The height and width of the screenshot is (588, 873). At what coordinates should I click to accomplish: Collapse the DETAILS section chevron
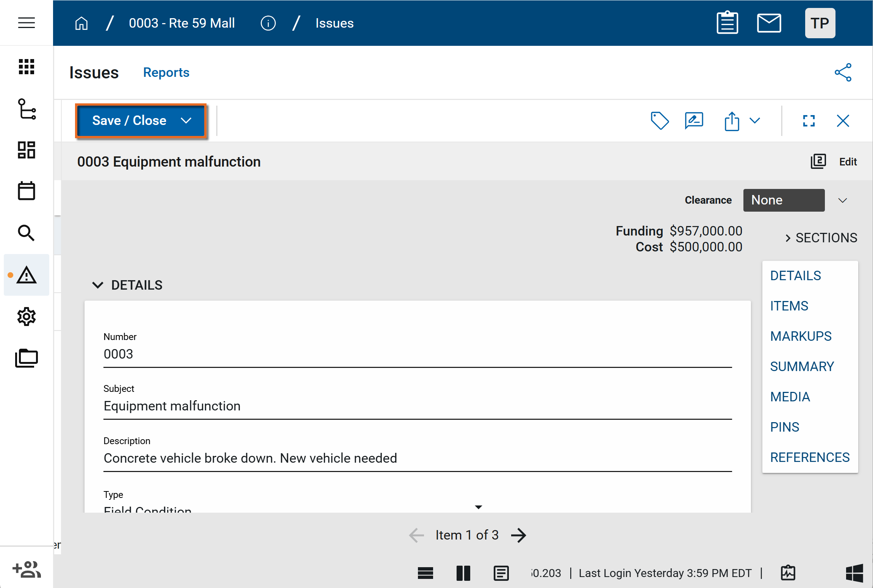coord(98,285)
